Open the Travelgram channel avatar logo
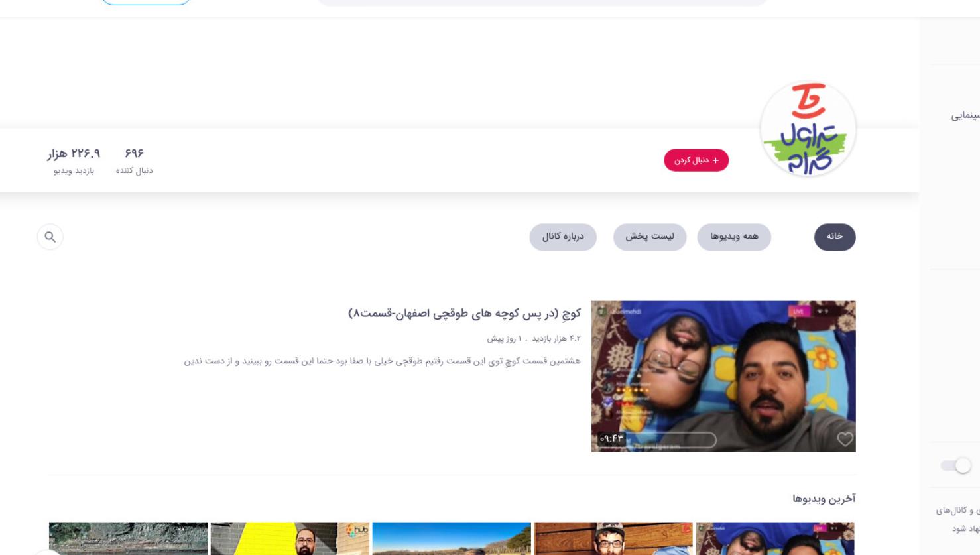The height and width of the screenshot is (555, 980). point(808,129)
